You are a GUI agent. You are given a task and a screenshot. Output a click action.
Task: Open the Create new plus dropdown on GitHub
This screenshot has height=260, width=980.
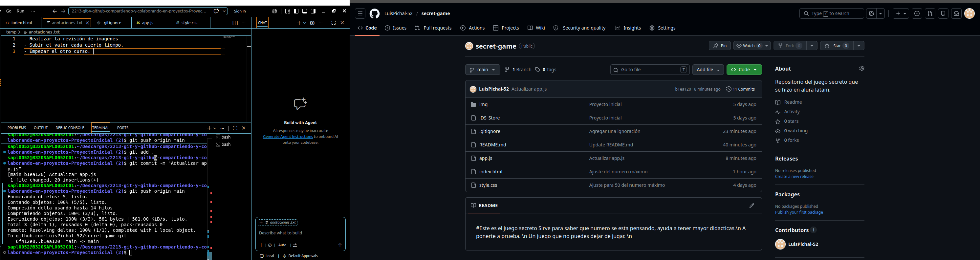click(901, 14)
